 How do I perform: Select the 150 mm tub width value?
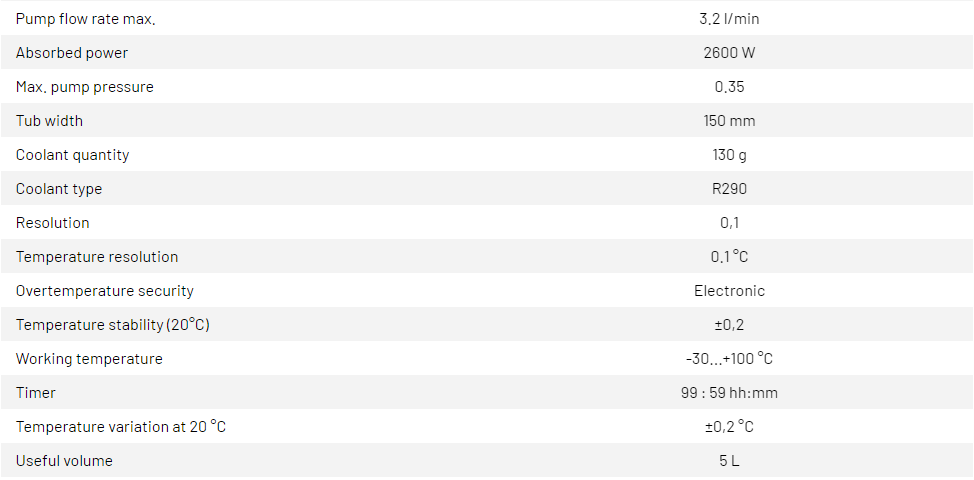(x=729, y=121)
